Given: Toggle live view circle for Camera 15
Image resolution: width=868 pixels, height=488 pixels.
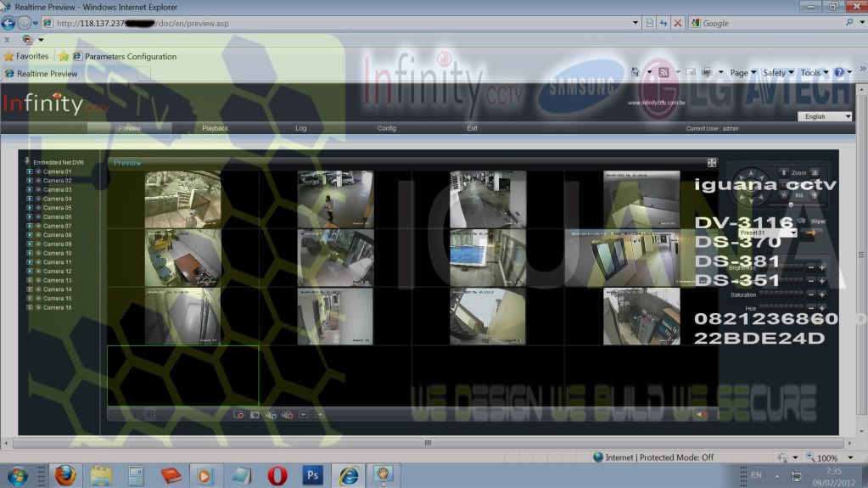Looking at the screenshot, I should [38, 298].
